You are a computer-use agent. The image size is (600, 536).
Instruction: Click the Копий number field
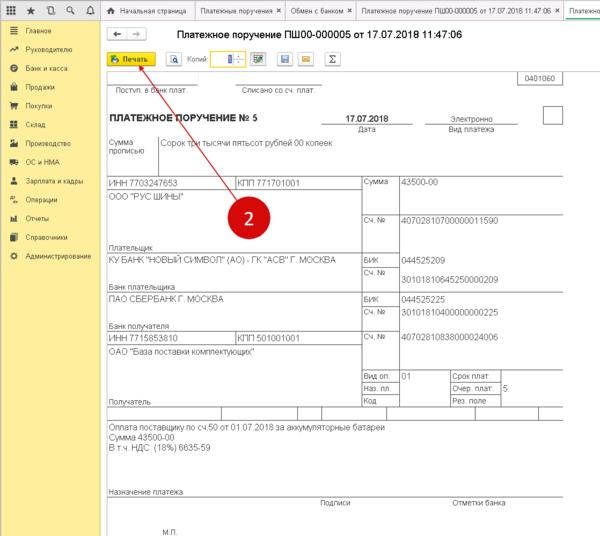pyautogui.click(x=228, y=59)
